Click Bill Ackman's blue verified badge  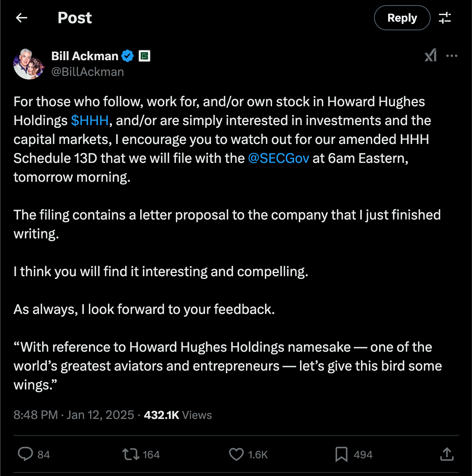[x=127, y=55]
